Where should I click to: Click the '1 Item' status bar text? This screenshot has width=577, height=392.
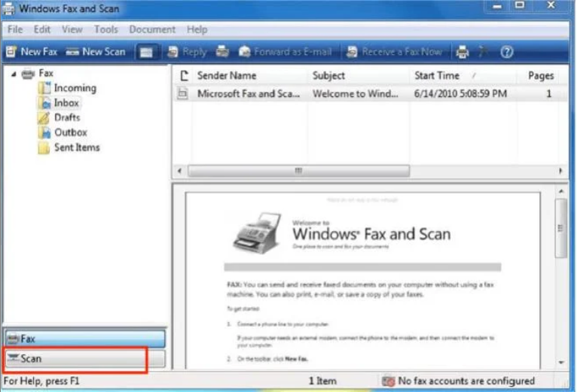coord(322,381)
